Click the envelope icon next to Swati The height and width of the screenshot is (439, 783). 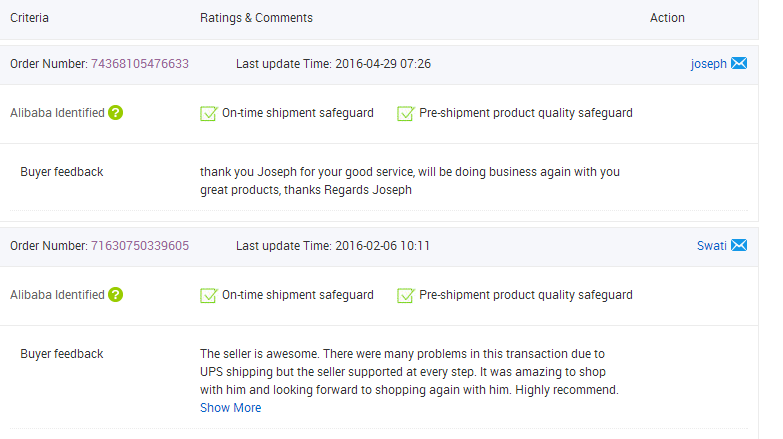(x=739, y=246)
